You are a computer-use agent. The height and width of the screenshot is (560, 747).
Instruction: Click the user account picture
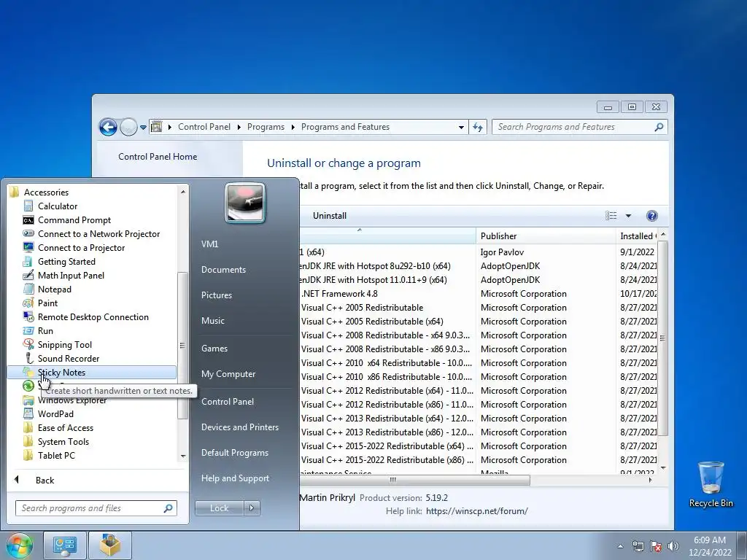245,203
